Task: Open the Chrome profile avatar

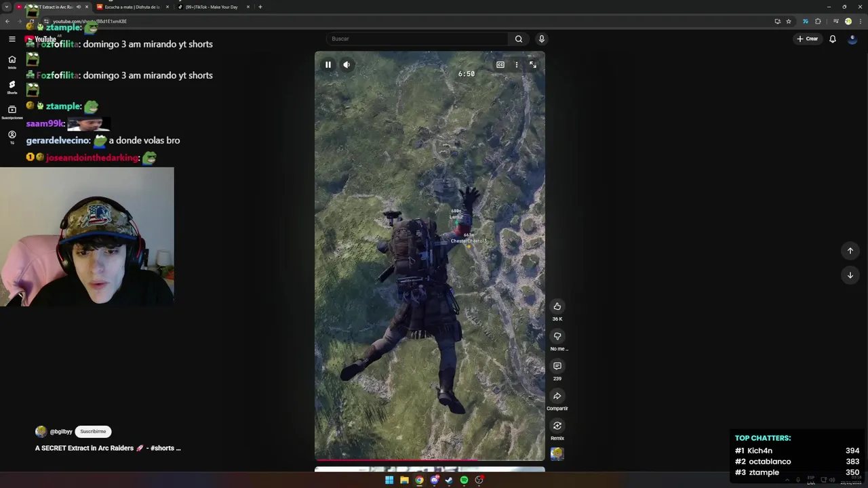Action: point(848,21)
